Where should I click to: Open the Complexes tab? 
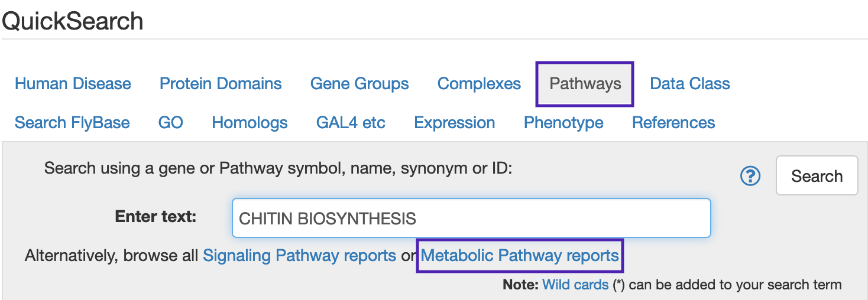pyautogui.click(x=479, y=84)
